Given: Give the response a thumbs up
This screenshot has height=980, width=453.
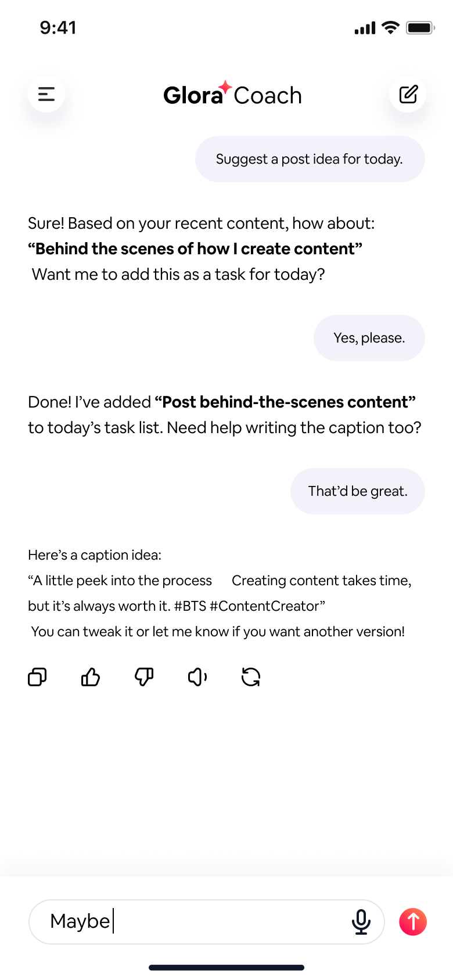Looking at the screenshot, I should pyautogui.click(x=91, y=677).
